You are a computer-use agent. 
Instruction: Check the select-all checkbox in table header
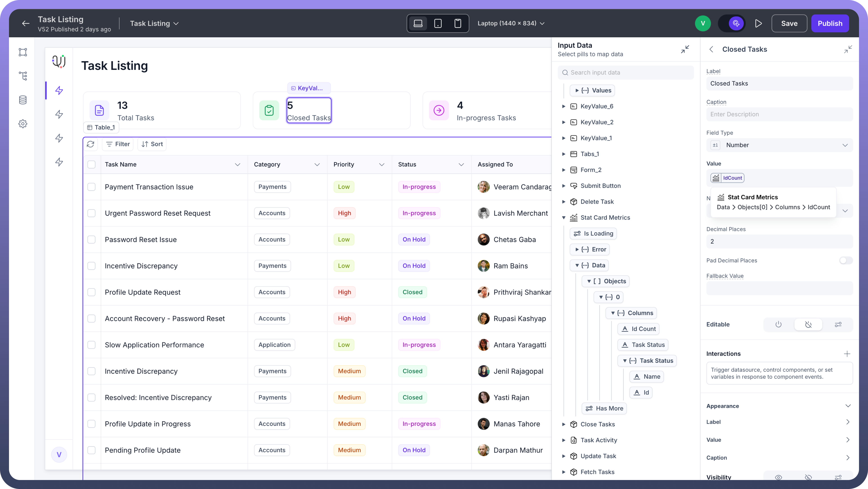(91, 164)
